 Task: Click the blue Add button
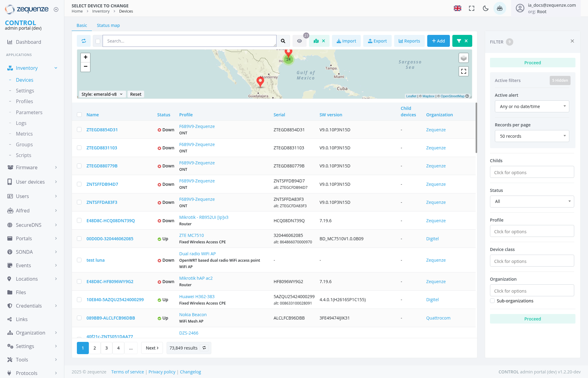tap(438, 41)
